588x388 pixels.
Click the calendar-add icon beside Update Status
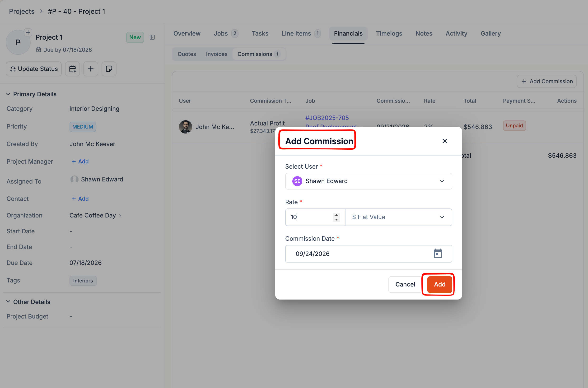(72, 69)
